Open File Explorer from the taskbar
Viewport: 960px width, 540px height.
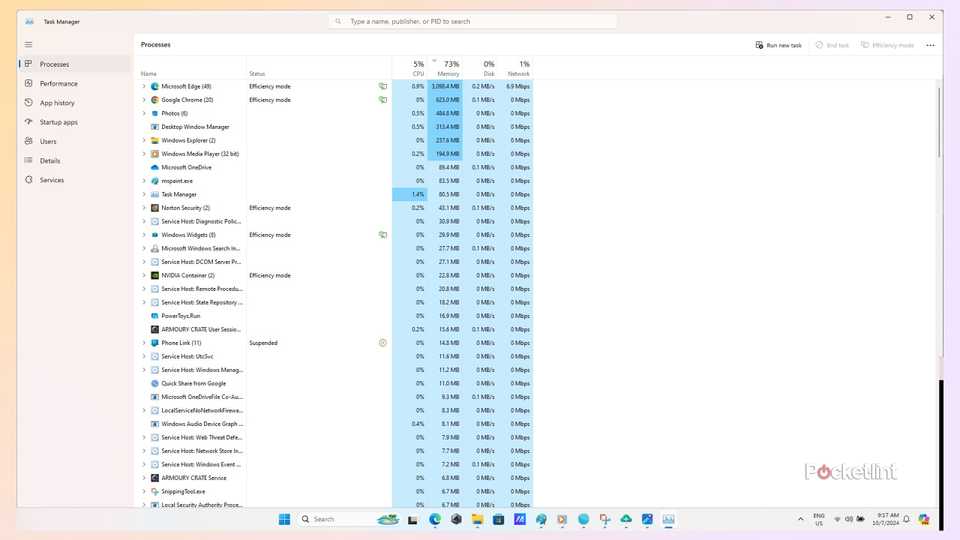tap(477, 519)
